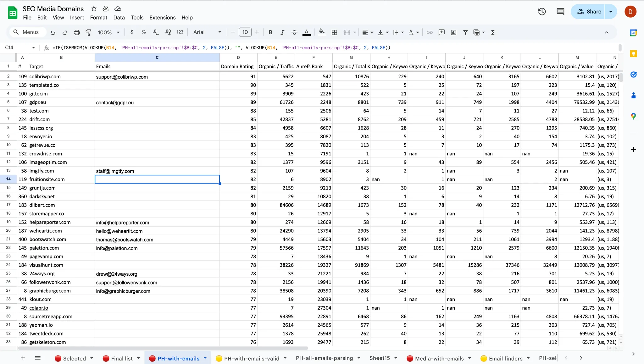
Task: Toggle bold formatting
Action: point(270,32)
